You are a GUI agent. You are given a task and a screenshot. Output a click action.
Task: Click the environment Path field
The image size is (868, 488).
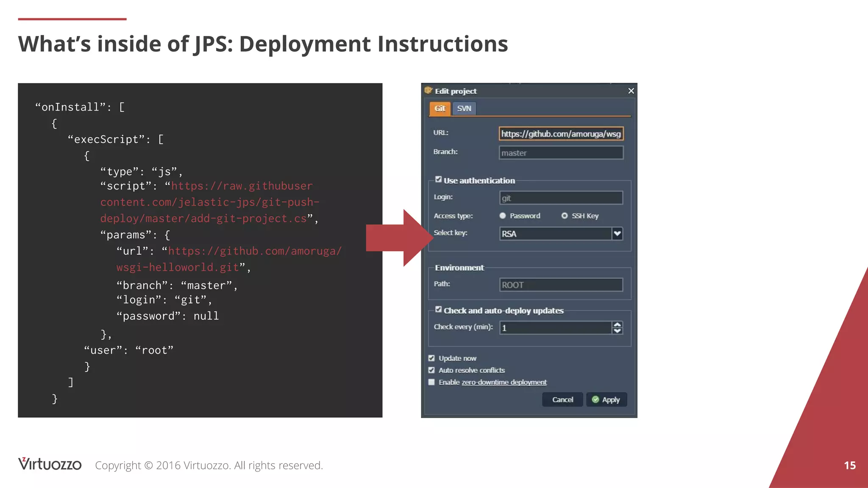tap(561, 285)
